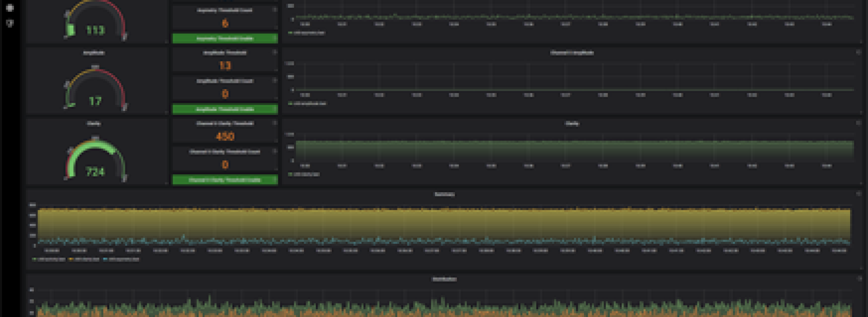The width and height of the screenshot is (868, 317).
Task: Open the Channel 0 Amplitude graph title menu
Action: click(x=572, y=53)
